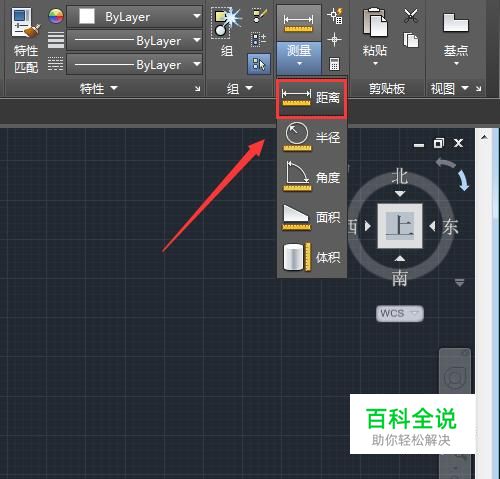The height and width of the screenshot is (479, 500).
Task: Click the 上 face of the ViewCube
Action: (x=400, y=226)
